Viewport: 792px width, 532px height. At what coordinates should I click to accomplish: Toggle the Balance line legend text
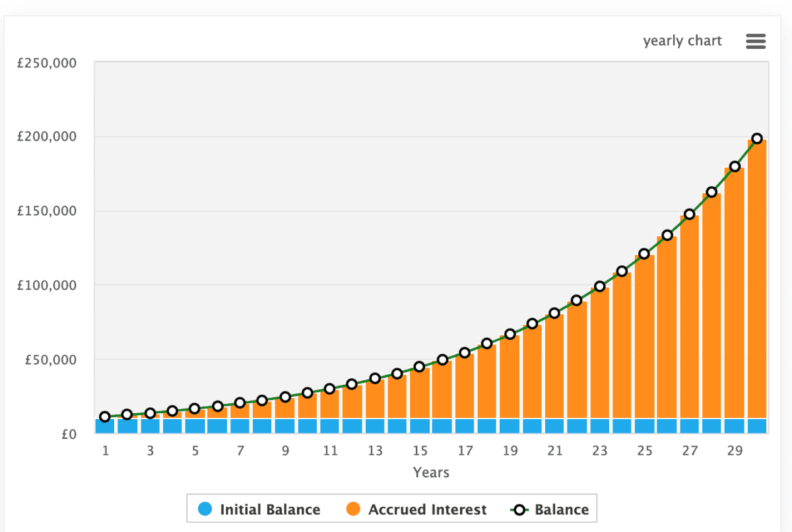point(561,510)
